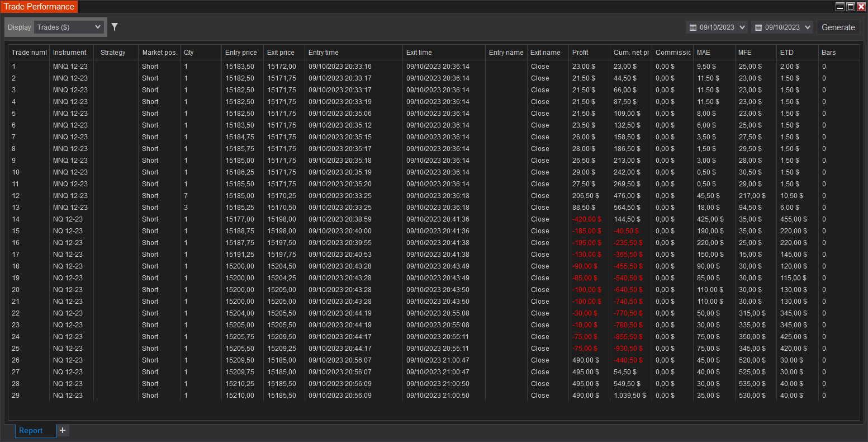Click the red loss value -185,00 $
The image size is (868, 442).
click(x=587, y=231)
